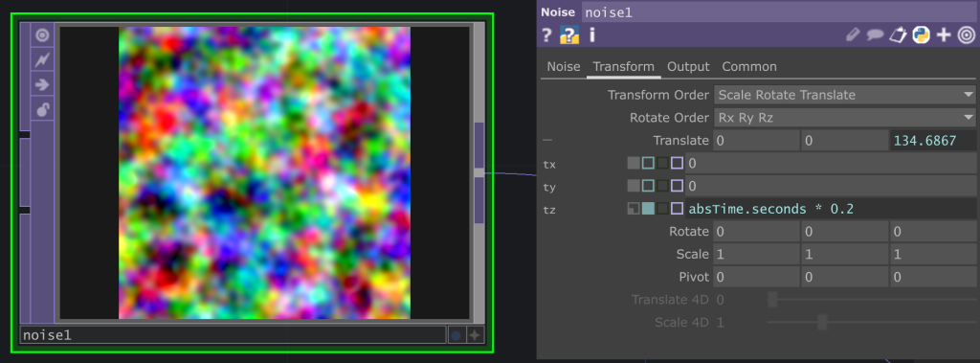Open Python help icon in parameter header
The width and height of the screenshot is (980, 363).
click(x=569, y=35)
